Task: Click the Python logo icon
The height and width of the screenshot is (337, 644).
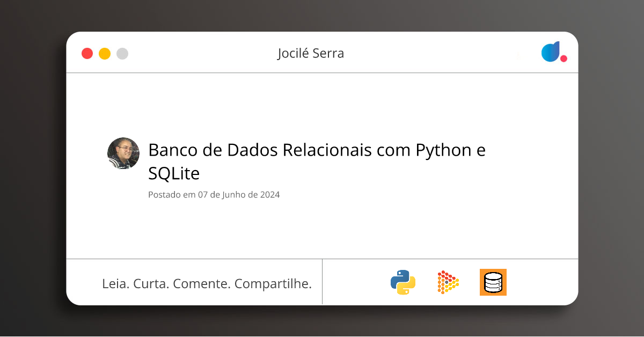Action: coord(403,282)
